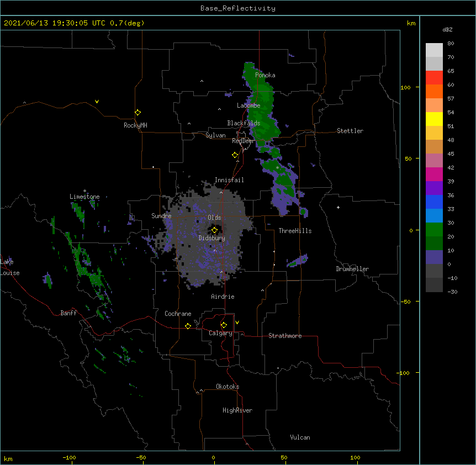Image resolution: width=476 pixels, height=465 pixels.
Task: Click the yellow diamond marker below RedDeer
Action: pos(235,155)
